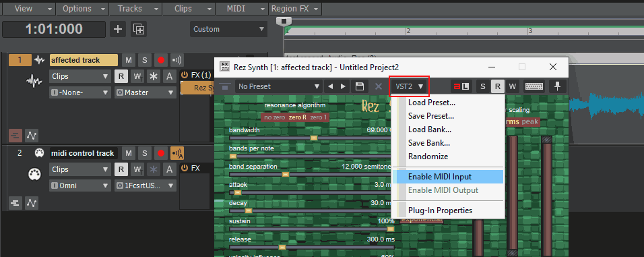Click the bandwidth slider handle
The width and height of the screenshot is (644, 257).
pos(314,138)
